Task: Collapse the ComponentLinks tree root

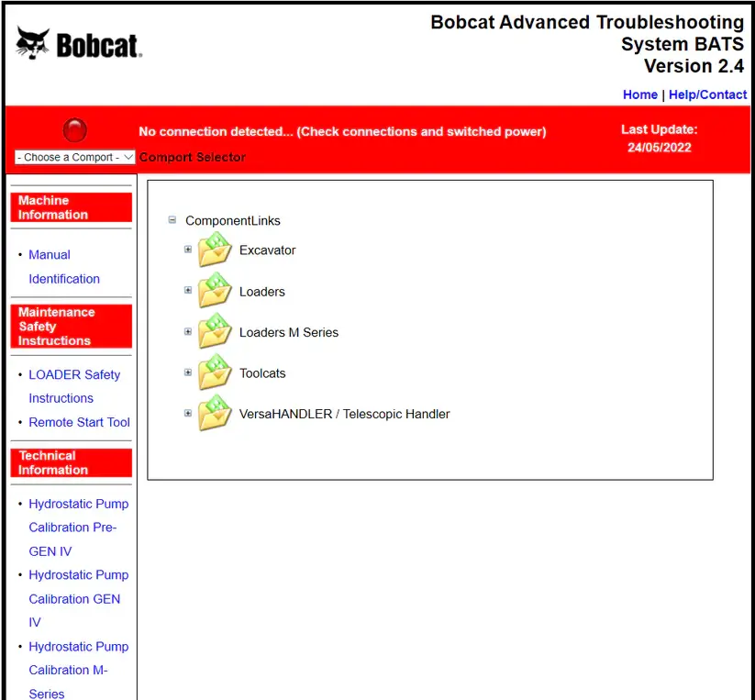Action: point(172,220)
